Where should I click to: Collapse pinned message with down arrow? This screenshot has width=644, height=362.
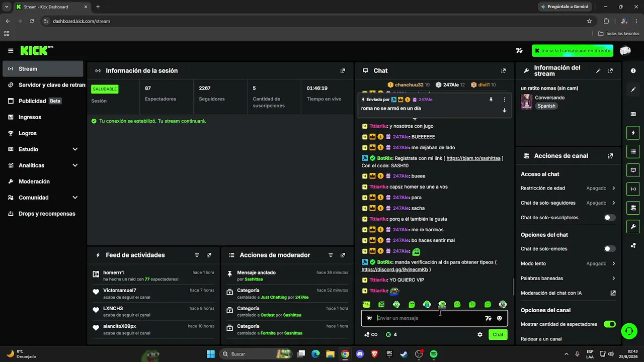(x=504, y=110)
